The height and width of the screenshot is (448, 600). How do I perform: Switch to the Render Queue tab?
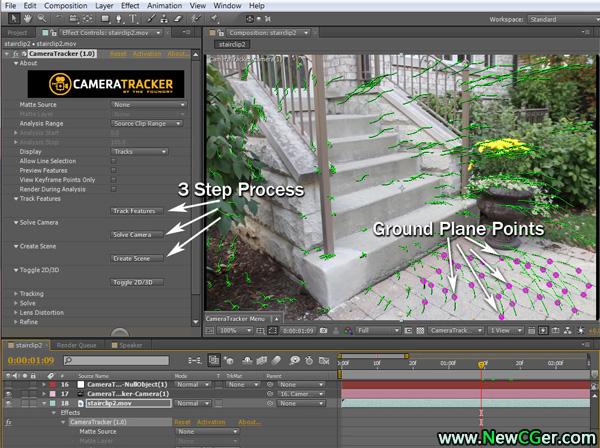[x=76, y=345]
